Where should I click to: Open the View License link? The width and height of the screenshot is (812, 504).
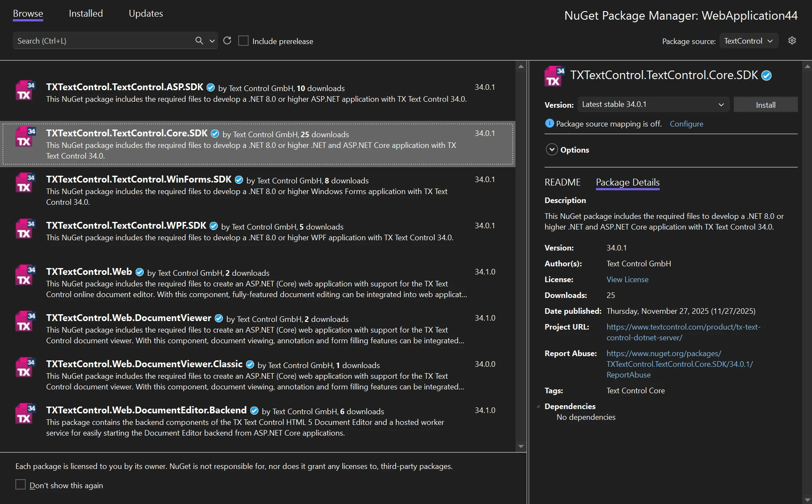(x=627, y=279)
